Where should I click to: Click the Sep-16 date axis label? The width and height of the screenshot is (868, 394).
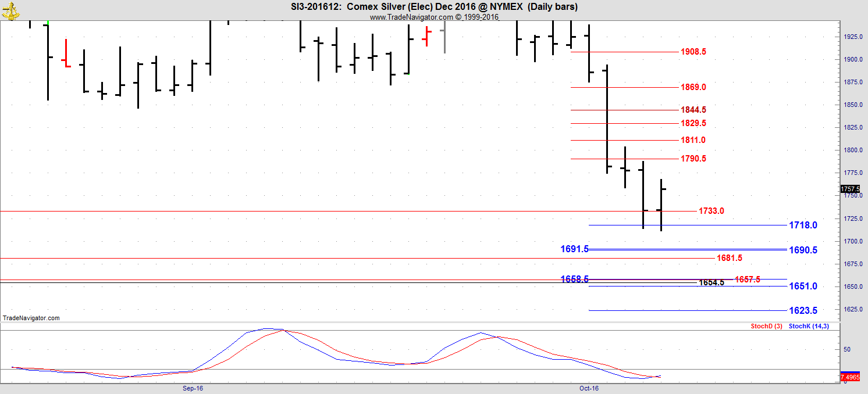pyautogui.click(x=193, y=388)
